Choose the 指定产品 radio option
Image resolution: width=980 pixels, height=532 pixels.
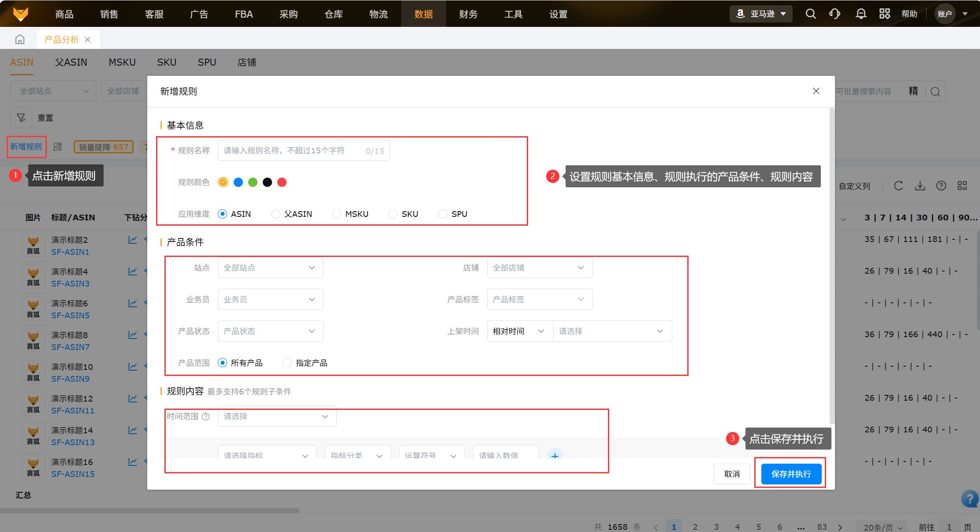287,363
